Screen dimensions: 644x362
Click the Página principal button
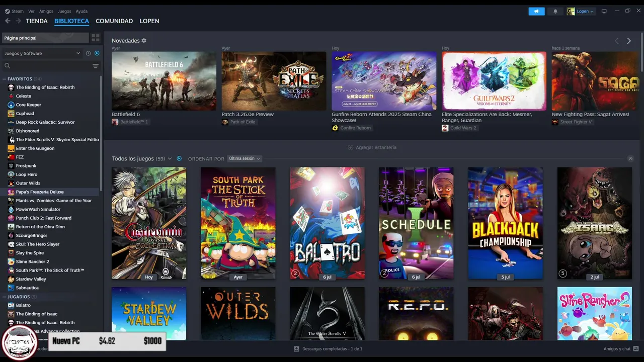pyautogui.click(x=45, y=38)
